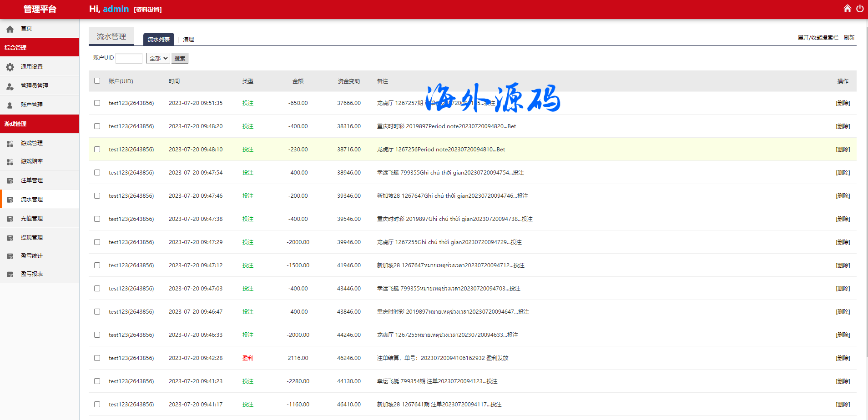Click the icon beside 充值管理
The height and width of the screenshot is (420, 868).
tap(10, 219)
